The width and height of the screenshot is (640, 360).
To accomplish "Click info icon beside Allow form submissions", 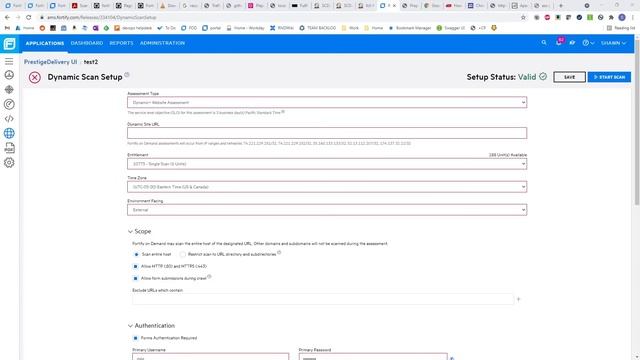I will [x=209, y=277].
